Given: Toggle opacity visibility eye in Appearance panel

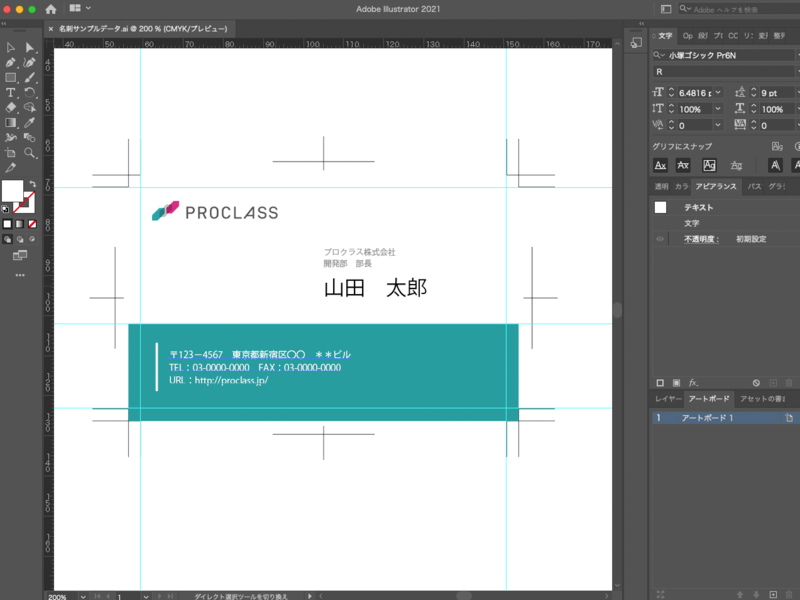Looking at the screenshot, I should [660, 239].
